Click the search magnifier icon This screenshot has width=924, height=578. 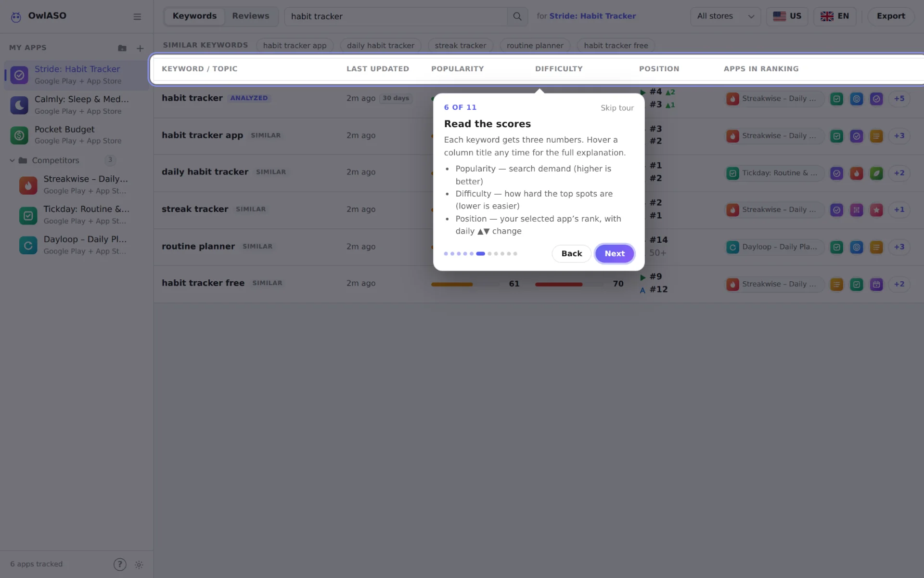(x=517, y=16)
